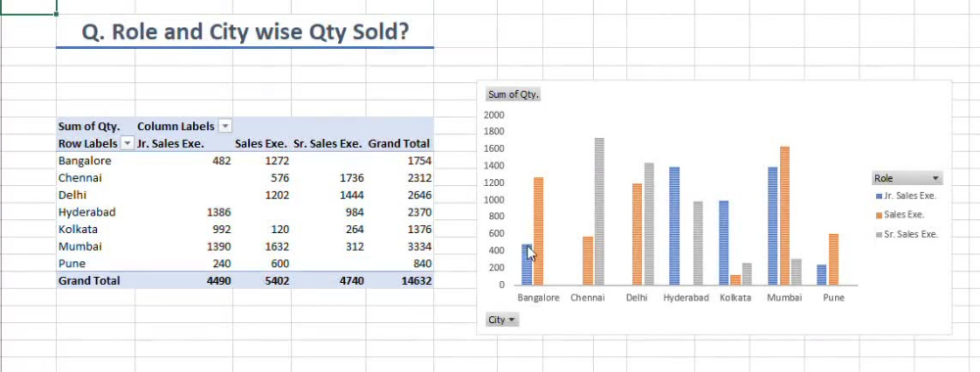
Task: Click the Sum of Qty. chart field button
Action: click(514, 94)
